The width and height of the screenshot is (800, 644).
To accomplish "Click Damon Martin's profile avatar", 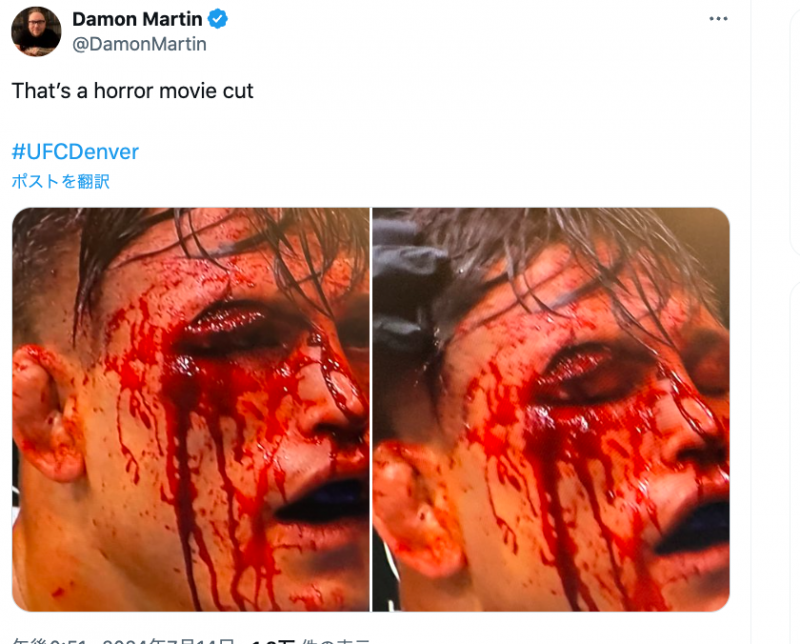I will 36,31.
